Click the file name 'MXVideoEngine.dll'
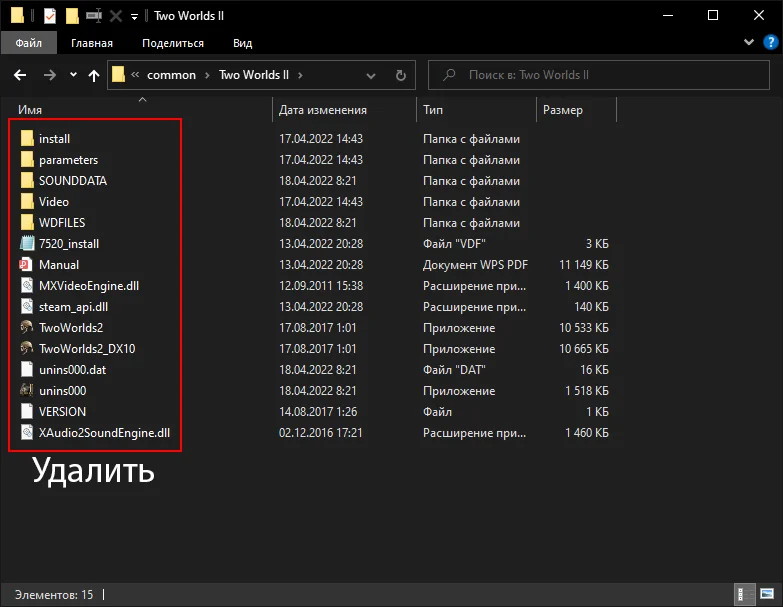 [x=89, y=286]
